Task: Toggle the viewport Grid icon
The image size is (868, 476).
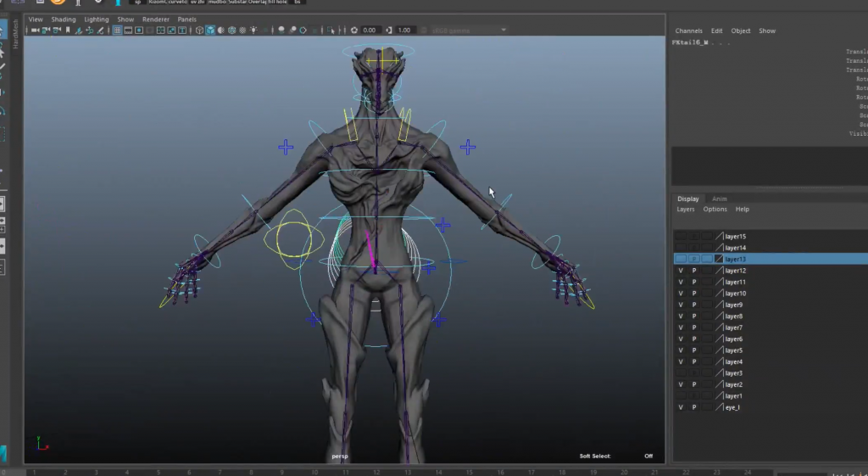Action: coord(117,30)
